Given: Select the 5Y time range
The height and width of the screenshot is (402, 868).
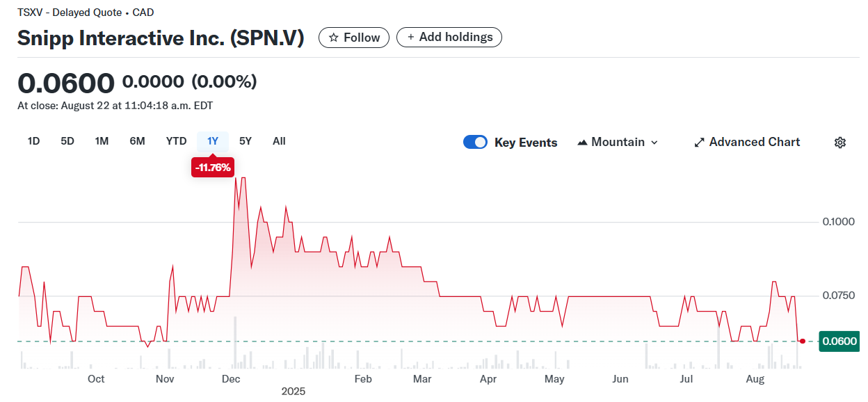Looking at the screenshot, I should [x=246, y=141].
